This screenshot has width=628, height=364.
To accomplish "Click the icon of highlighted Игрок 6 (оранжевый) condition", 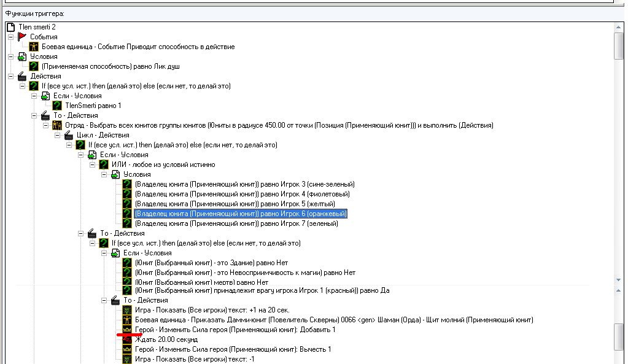I will tap(127, 214).
